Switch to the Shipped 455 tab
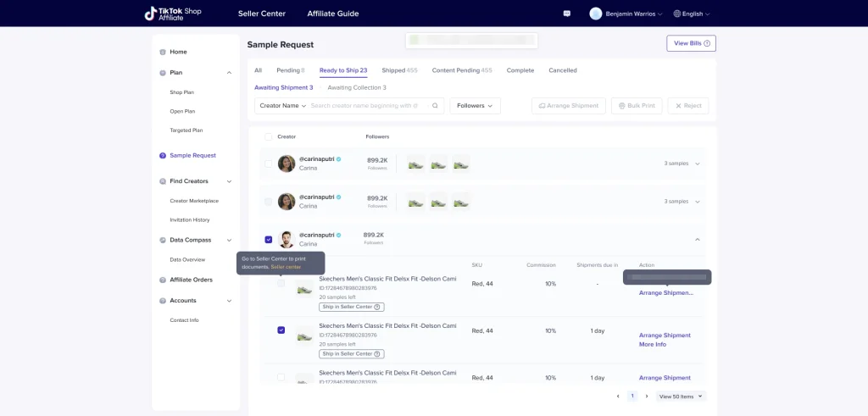This screenshot has height=416, width=868. (x=400, y=70)
